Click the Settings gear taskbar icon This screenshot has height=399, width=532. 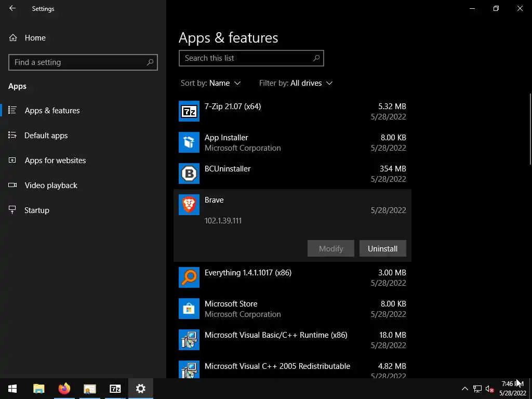coord(140,389)
